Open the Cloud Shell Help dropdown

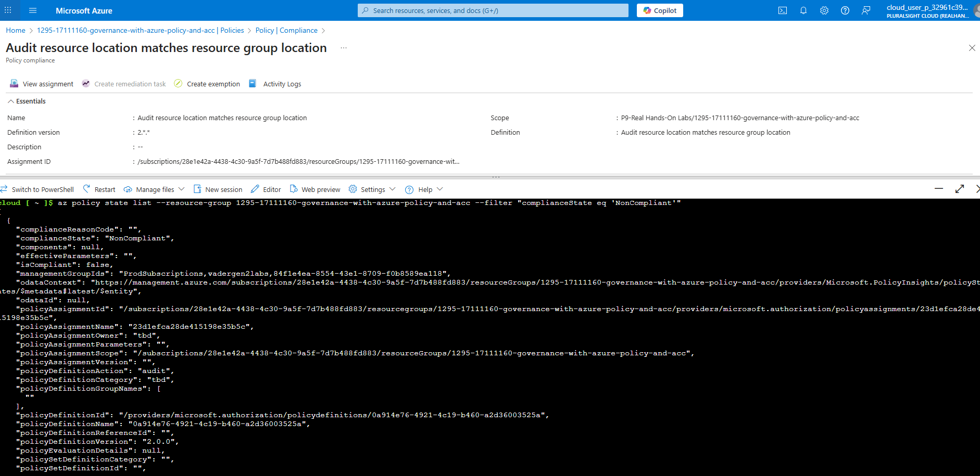coord(423,189)
